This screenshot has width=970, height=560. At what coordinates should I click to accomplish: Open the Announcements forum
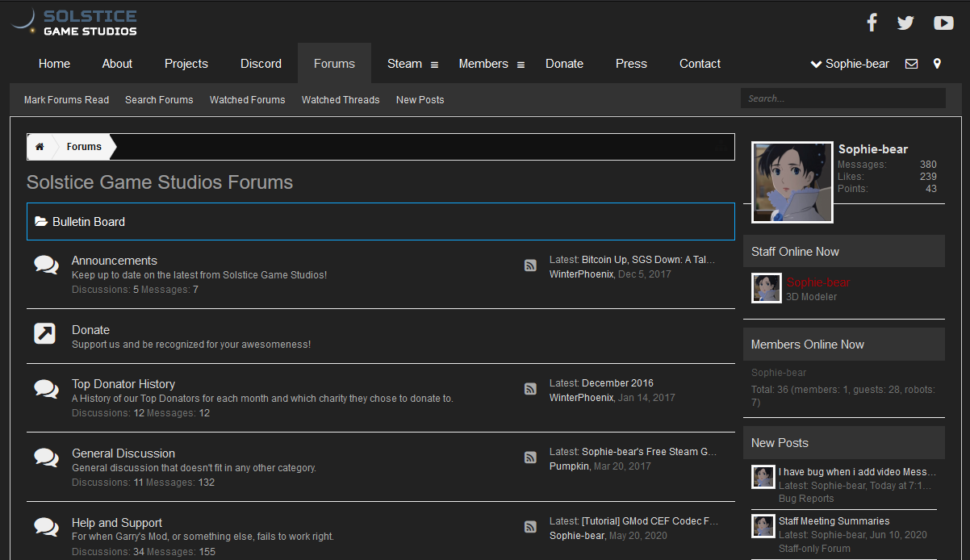pos(115,261)
